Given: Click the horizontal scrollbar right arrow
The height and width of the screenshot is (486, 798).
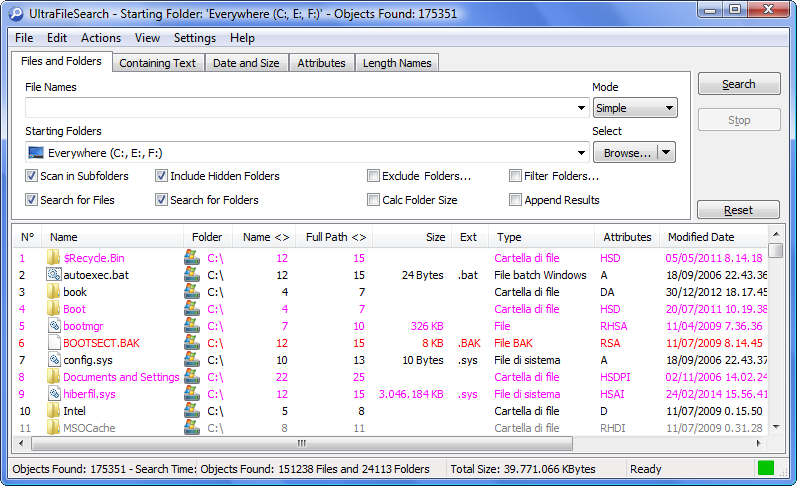Looking at the screenshot, I should click(x=758, y=443).
